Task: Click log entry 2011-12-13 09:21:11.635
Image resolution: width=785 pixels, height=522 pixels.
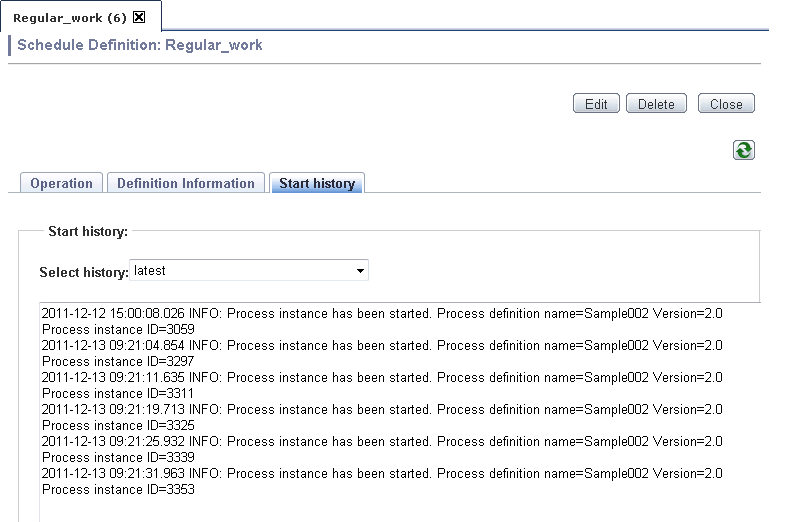Action: 382,378
